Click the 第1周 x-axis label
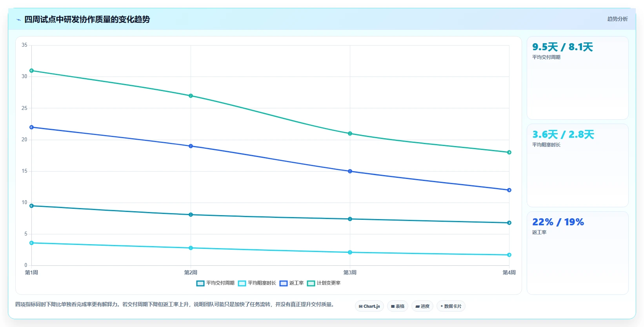Viewport: 644px width, 327px height. coord(32,272)
